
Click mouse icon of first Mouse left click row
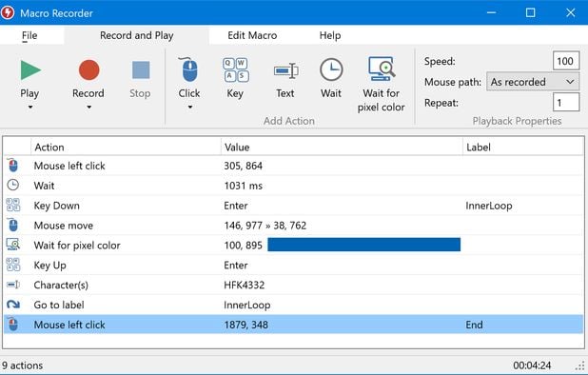click(12, 166)
